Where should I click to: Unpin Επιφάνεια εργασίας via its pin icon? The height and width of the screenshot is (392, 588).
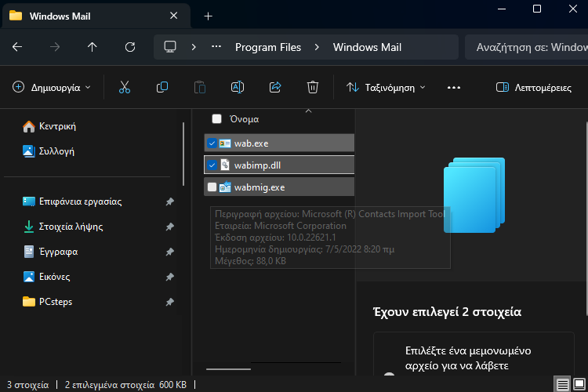click(x=170, y=201)
